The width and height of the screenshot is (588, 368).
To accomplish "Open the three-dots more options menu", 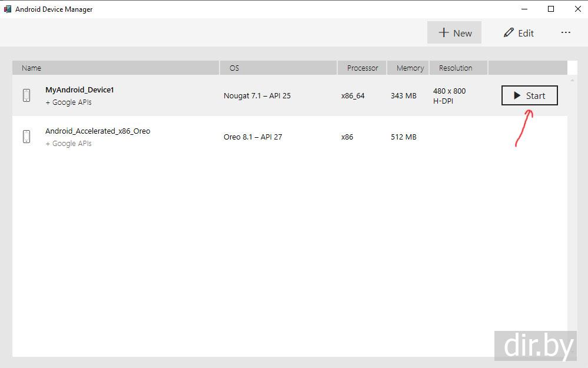I will [566, 32].
